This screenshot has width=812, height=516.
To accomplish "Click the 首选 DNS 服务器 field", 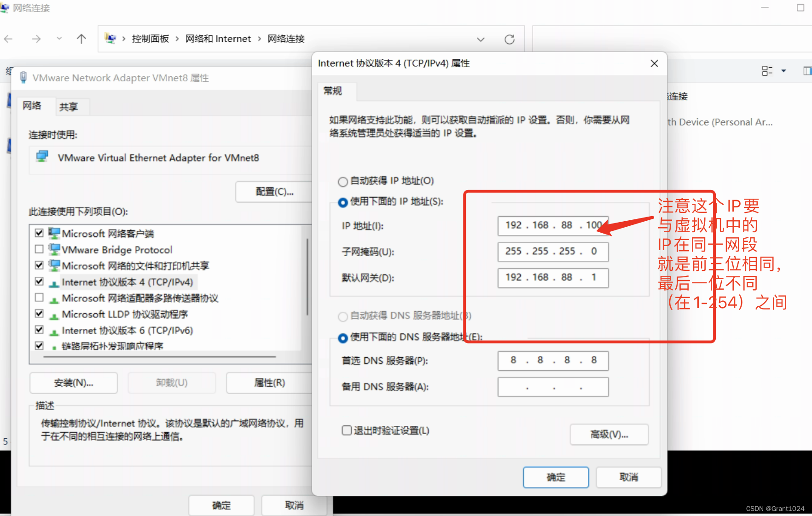I will (553, 361).
